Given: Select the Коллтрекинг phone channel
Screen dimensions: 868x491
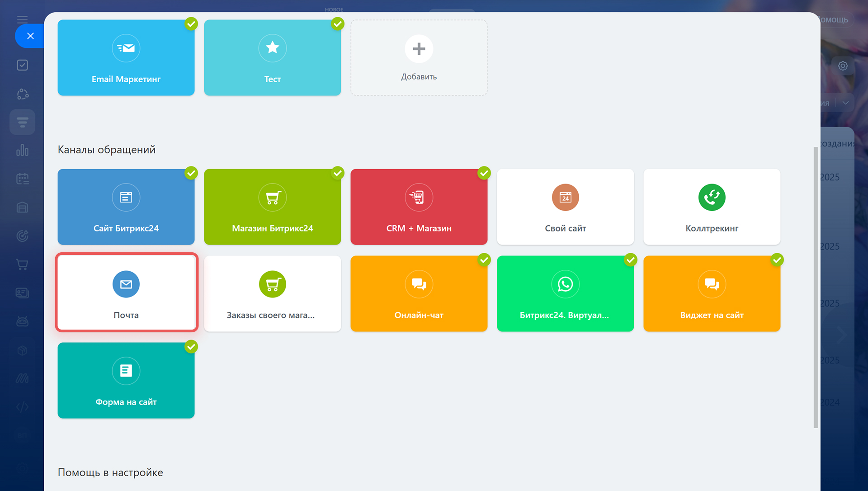Looking at the screenshot, I should [x=712, y=207].
